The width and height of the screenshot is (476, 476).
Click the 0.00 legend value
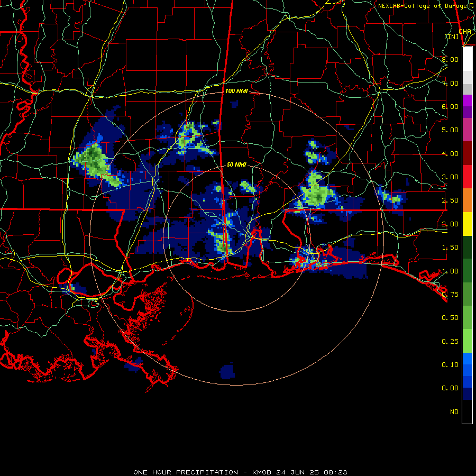(x=450, y=388)
